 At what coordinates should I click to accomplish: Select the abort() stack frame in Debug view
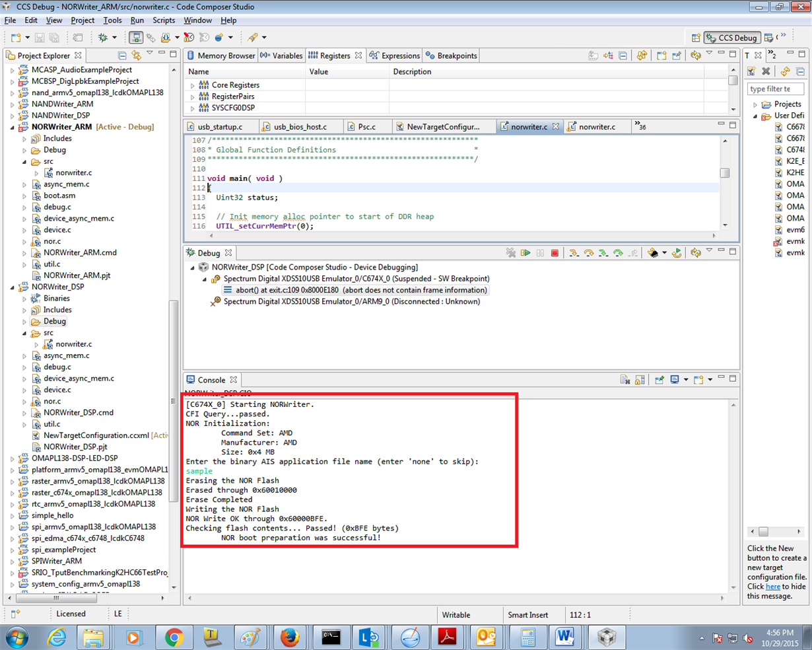click(362, 290)
